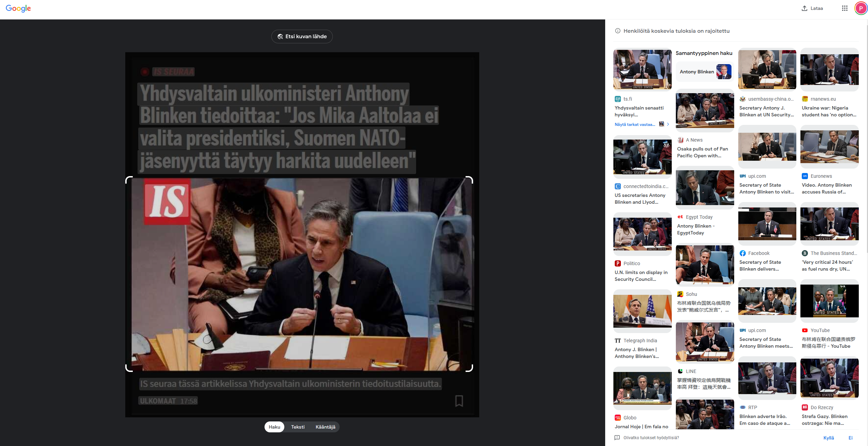Open the Politico result thumbnail
The height and width of the screenshot is (446, 868).
tap(642, 234)
